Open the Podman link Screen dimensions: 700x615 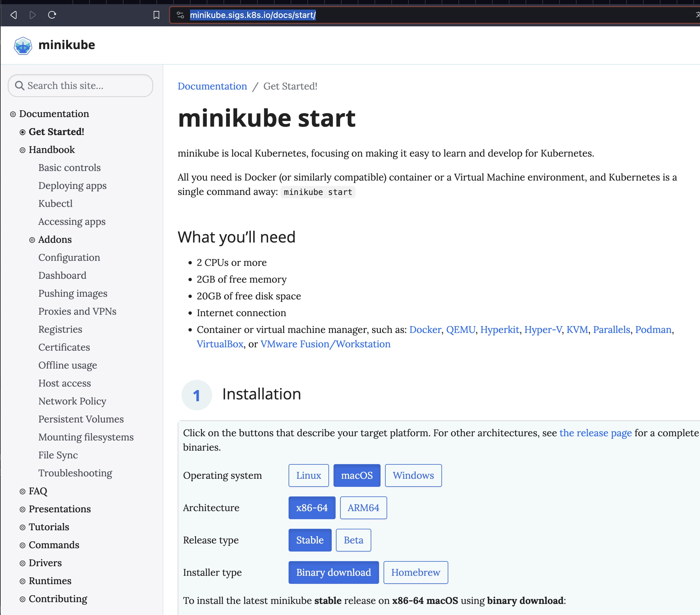654,330
